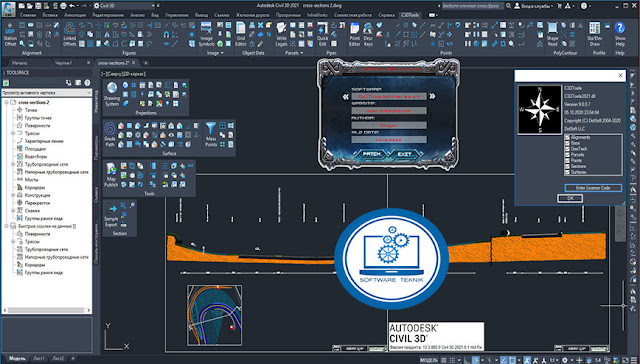Switch to the Аннотации ribbon tab
640x364 pixels.
[75, 15]
